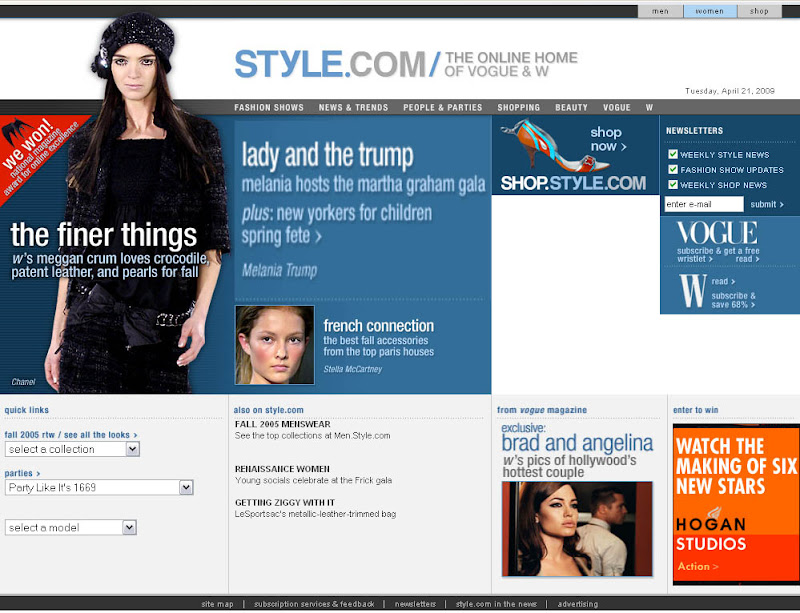Click the high-heel shoe image in shop ad
Screen dimensions: 800x613
[x=555, y=146]
